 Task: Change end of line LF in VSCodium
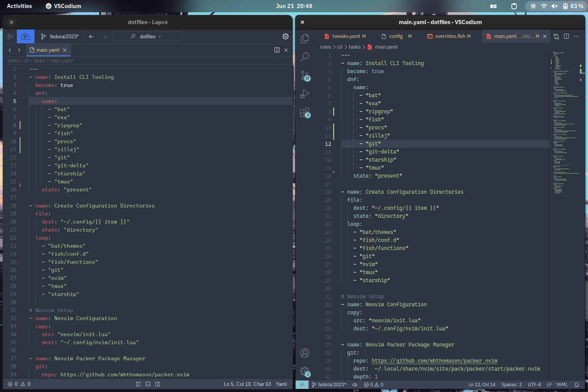549,385
